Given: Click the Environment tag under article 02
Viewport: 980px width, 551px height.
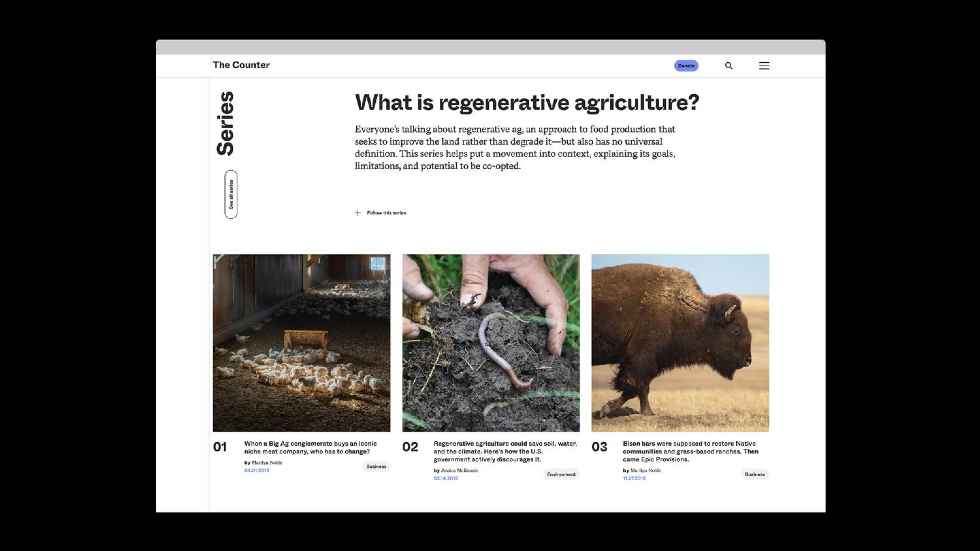Looking at the screenshot, I should pyautogui.click(x=561, y=474).
